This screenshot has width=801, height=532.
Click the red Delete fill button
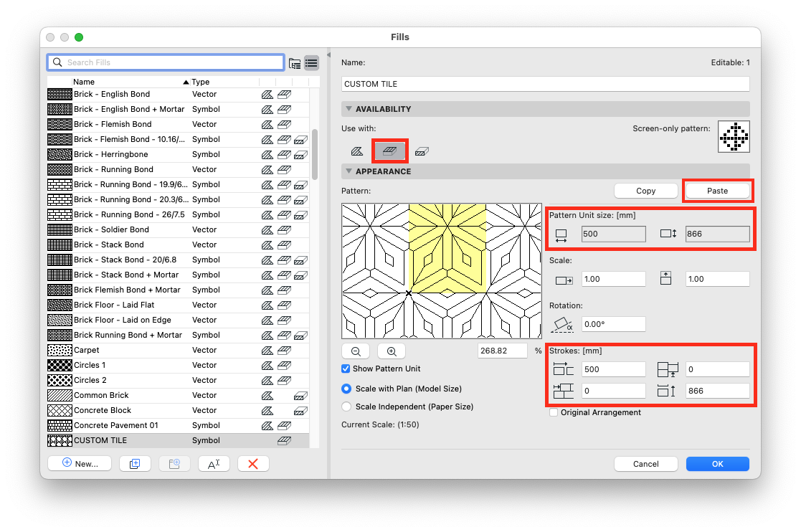point(253,464)
